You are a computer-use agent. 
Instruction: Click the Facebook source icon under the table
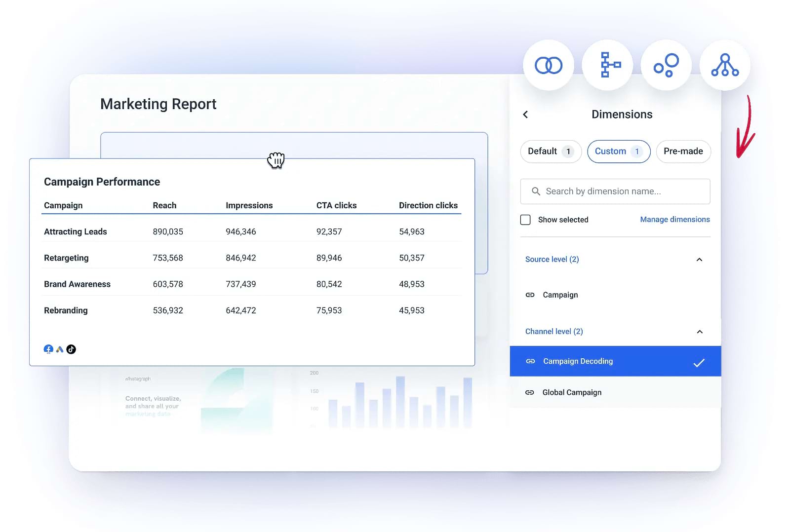[48, 349]
